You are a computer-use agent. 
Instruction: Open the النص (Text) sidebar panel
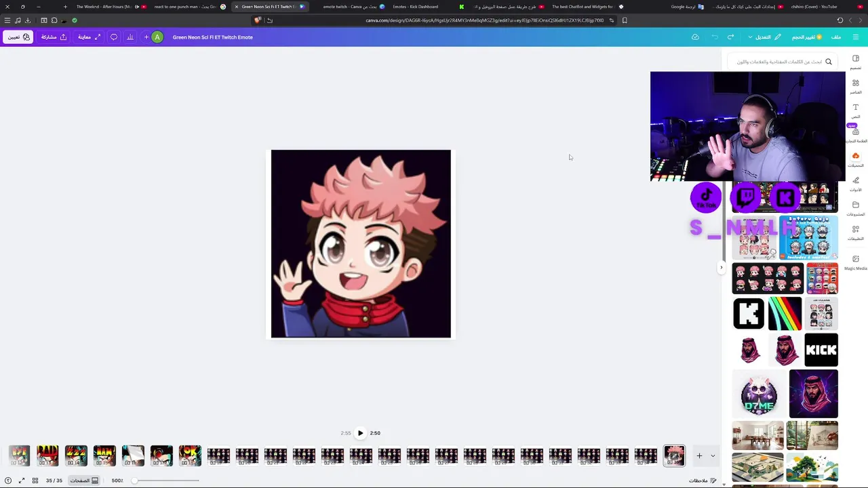coord(856,110)
